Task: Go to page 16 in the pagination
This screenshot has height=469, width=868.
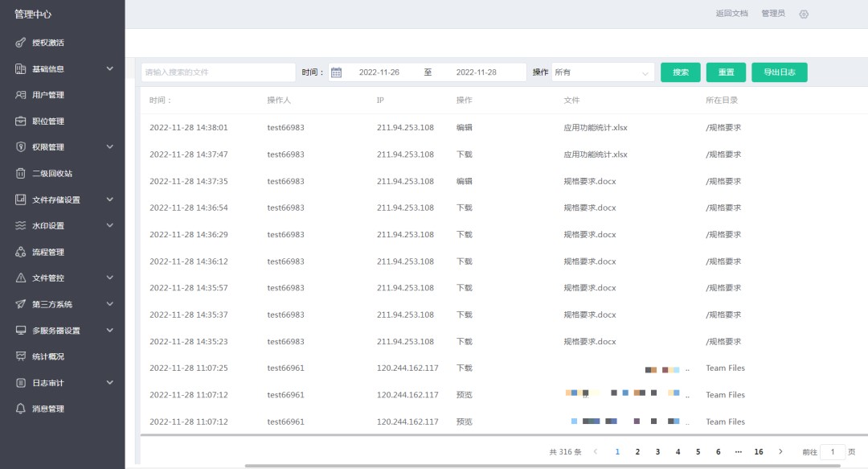Action: click(758, 451)
